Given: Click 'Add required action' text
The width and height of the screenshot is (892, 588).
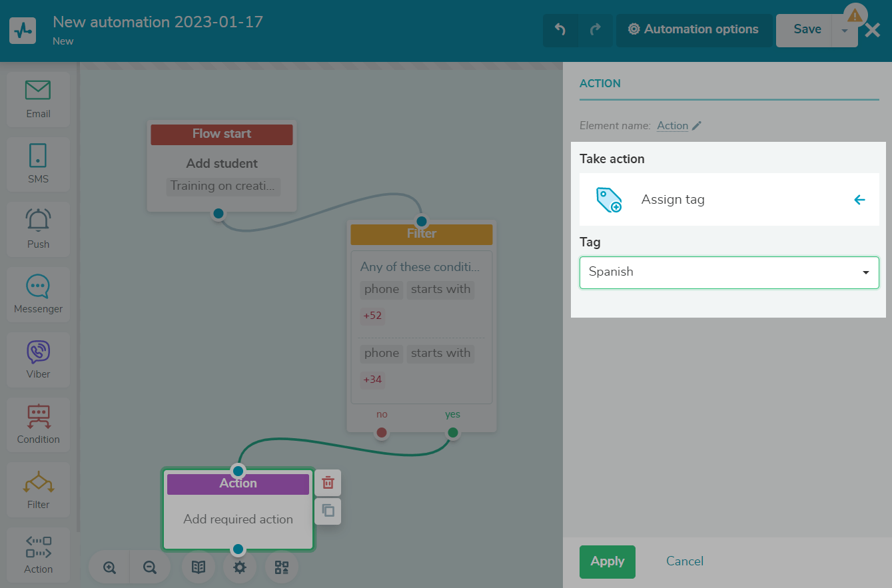Looking at the screenshot, I should (238, 519).
